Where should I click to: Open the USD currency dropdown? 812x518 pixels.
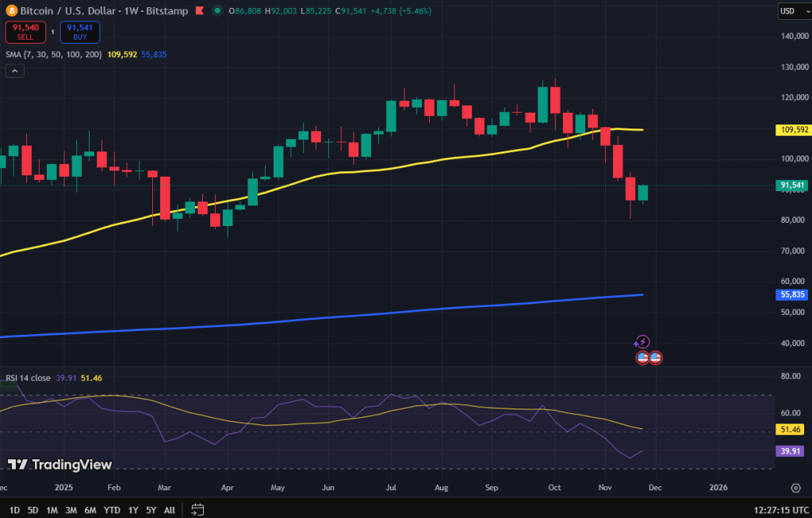tap(791, 10)
